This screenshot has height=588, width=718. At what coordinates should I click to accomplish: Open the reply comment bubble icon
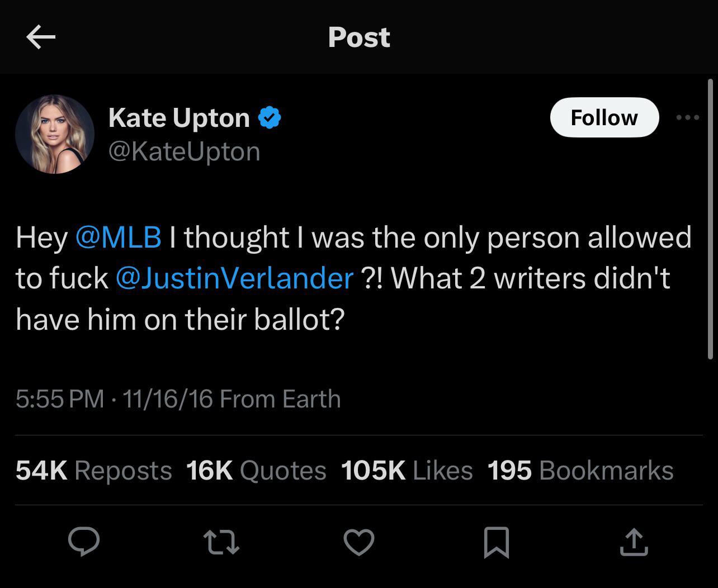point(84,542)
